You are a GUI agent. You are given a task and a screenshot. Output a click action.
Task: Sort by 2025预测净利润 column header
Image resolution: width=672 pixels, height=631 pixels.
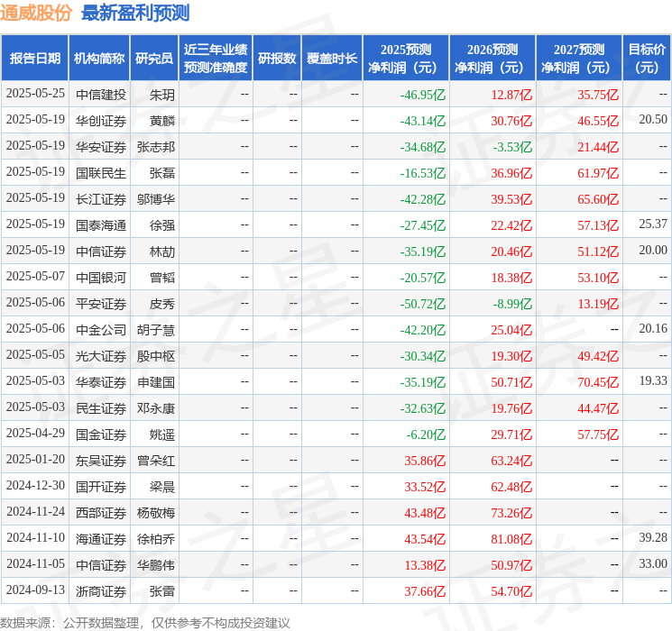point(405,59)
